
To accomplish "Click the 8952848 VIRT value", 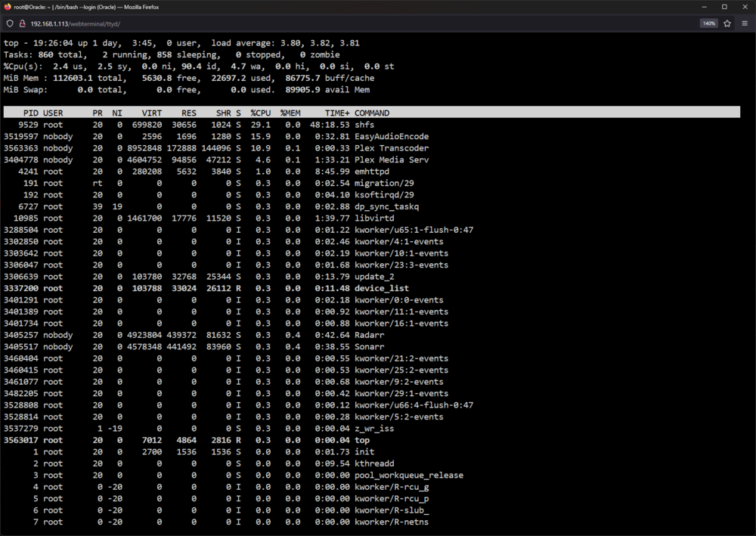I will tap(144, 148).
